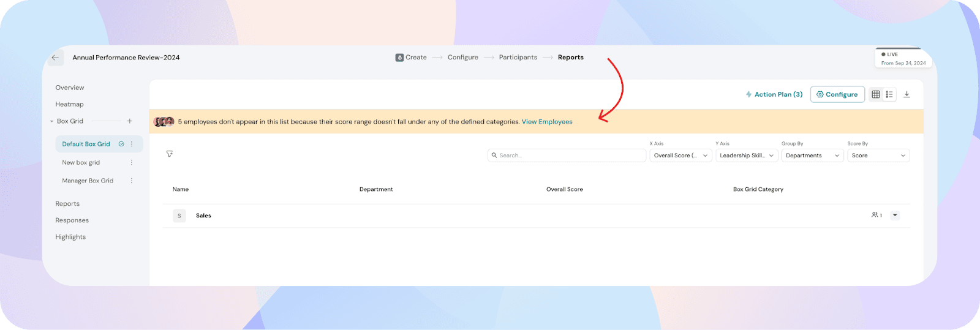Download the report with download icon
The width and height of the screenshot is (980, 330).
907,94
